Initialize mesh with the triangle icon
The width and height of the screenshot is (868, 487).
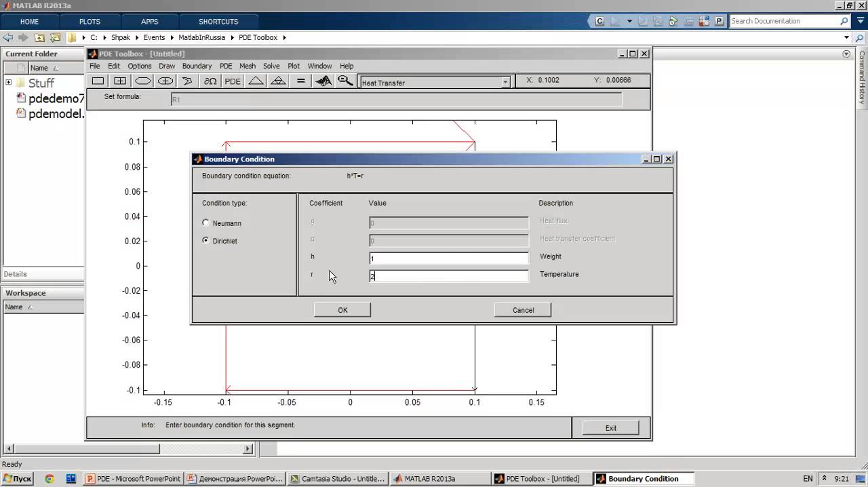[x=256, y=81]
